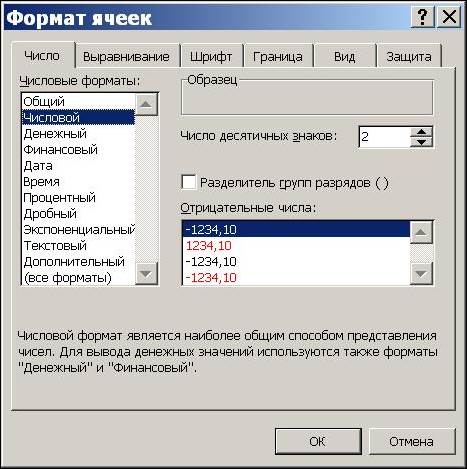The width and height of the screenshot is (467, 469).
Task: Click negative numbers list scroll up arrow
Action: pyautogui.click(x=421, y=231)
